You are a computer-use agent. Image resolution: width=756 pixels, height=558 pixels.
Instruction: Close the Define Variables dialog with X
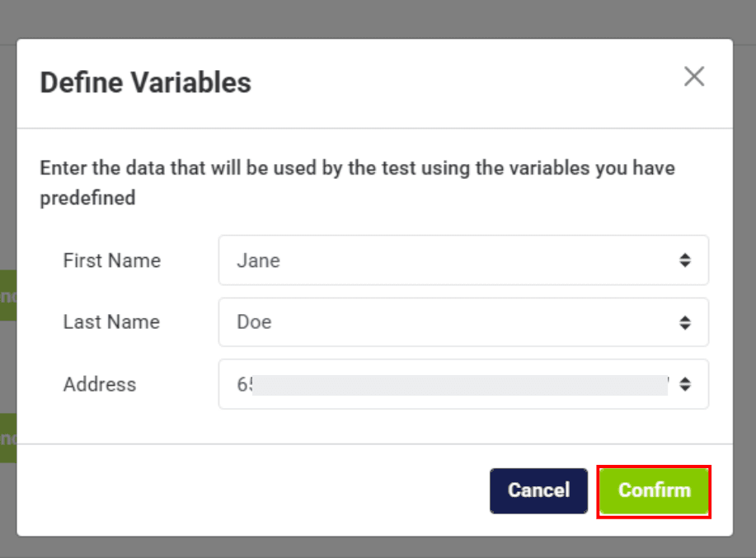point(694,77)
